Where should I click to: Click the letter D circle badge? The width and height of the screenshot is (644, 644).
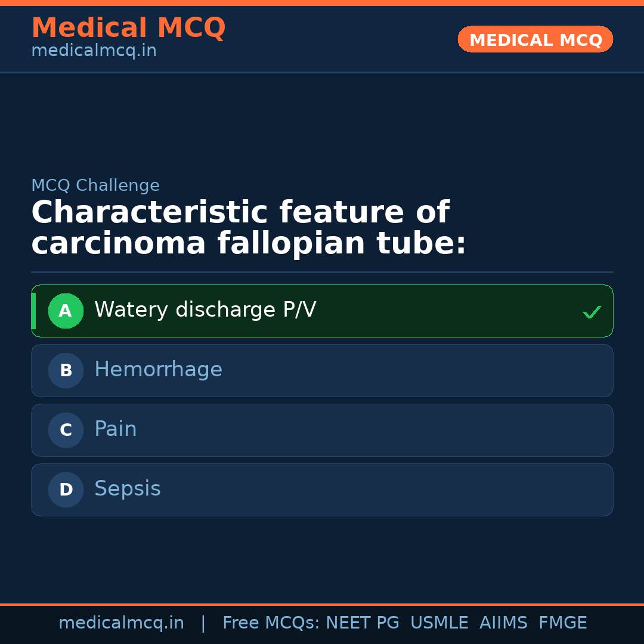(66, 490)
